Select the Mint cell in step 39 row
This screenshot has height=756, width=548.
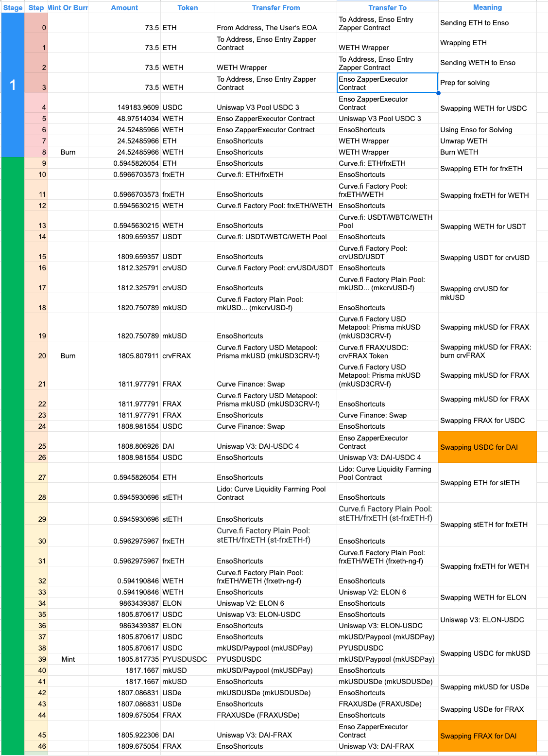click(x=68, y=659)
